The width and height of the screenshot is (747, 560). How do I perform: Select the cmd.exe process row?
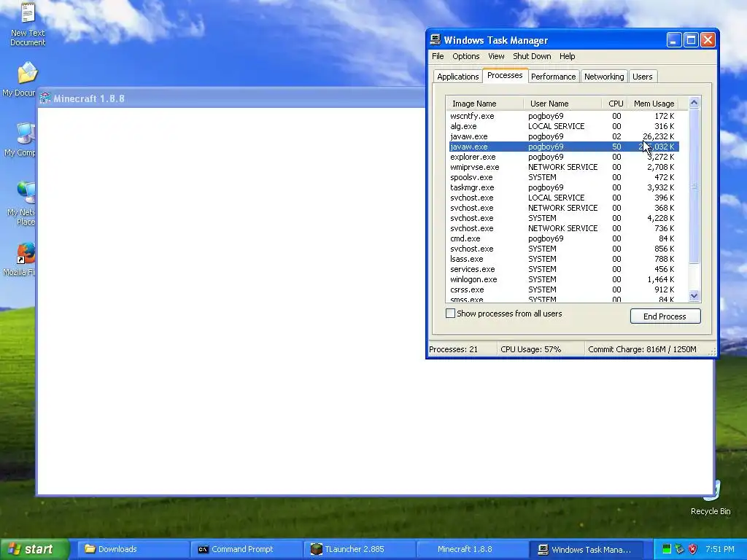pos(564,238)
